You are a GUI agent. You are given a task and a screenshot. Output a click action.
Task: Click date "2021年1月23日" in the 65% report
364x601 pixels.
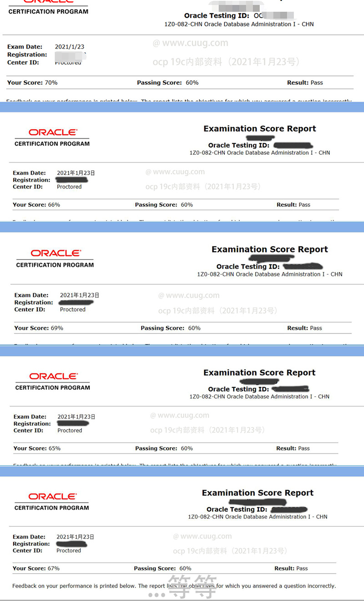point(76,417)
